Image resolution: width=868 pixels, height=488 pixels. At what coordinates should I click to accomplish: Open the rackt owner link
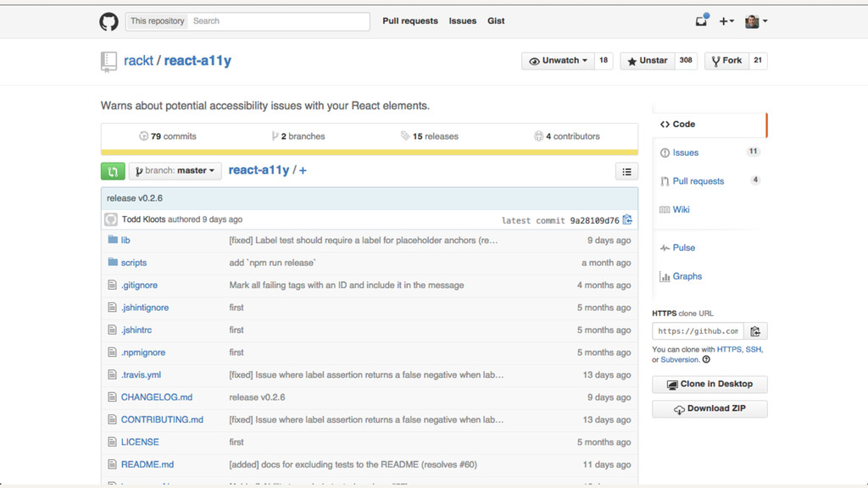tap(138, 61)
